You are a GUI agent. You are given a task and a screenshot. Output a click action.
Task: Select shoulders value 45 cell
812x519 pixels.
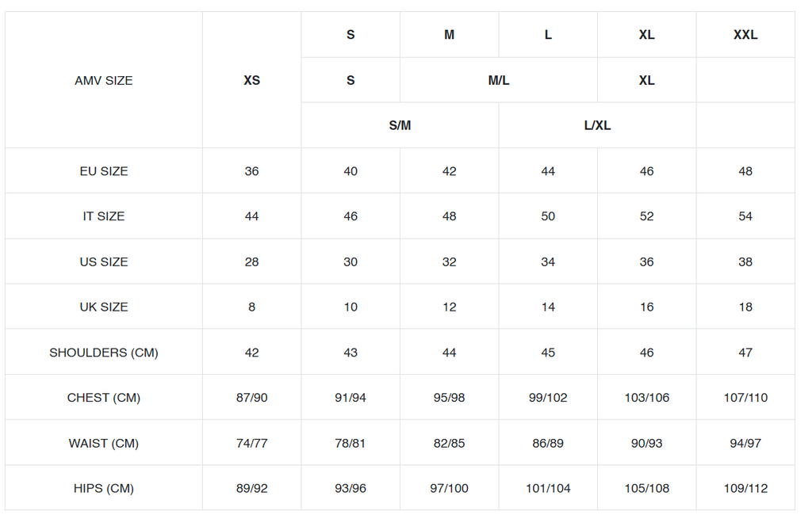(548, 353)
